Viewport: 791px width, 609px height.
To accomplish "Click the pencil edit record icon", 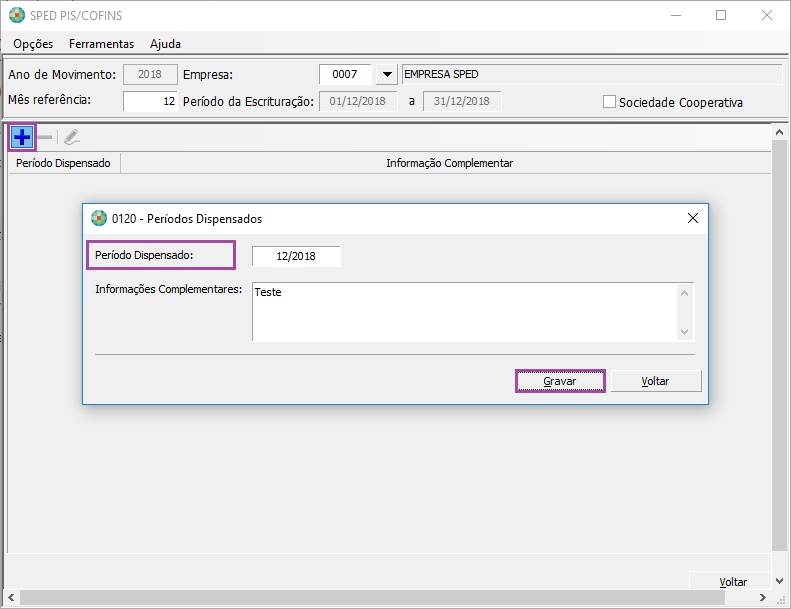I will pyautogui.click(x=71, y=137).
